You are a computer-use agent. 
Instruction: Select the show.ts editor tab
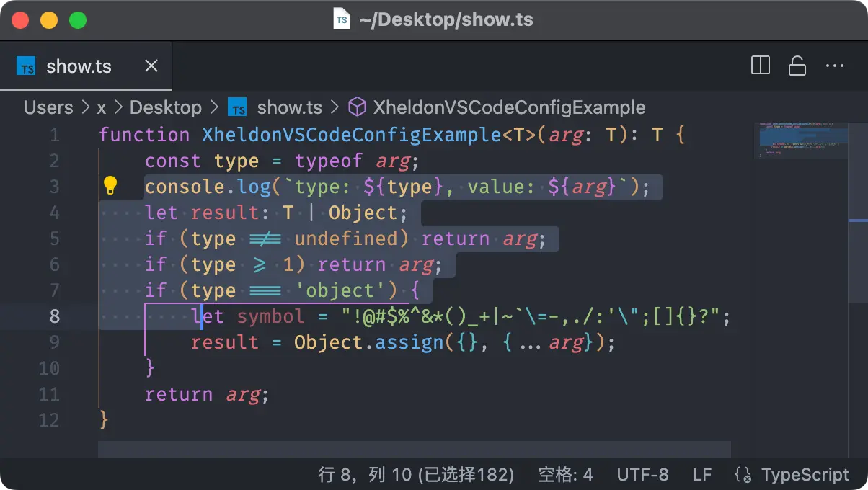tap(86, 66)
